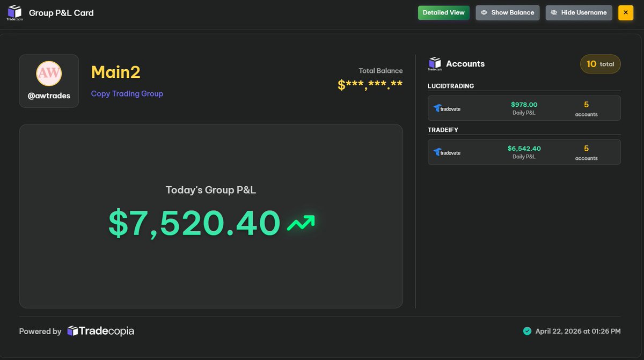
Task: Click the LUCIDTRADING section label
Action: point(451,86)
